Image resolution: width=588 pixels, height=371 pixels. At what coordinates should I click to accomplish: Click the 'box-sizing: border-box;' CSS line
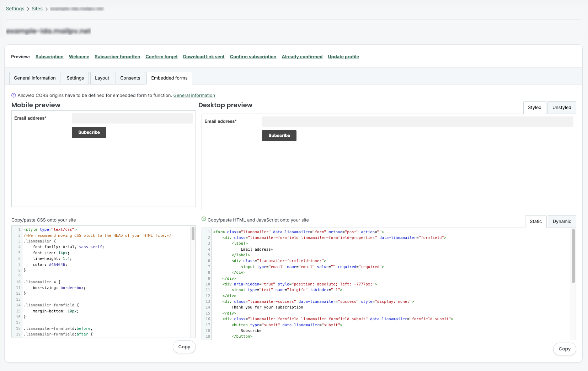[59, 288]
